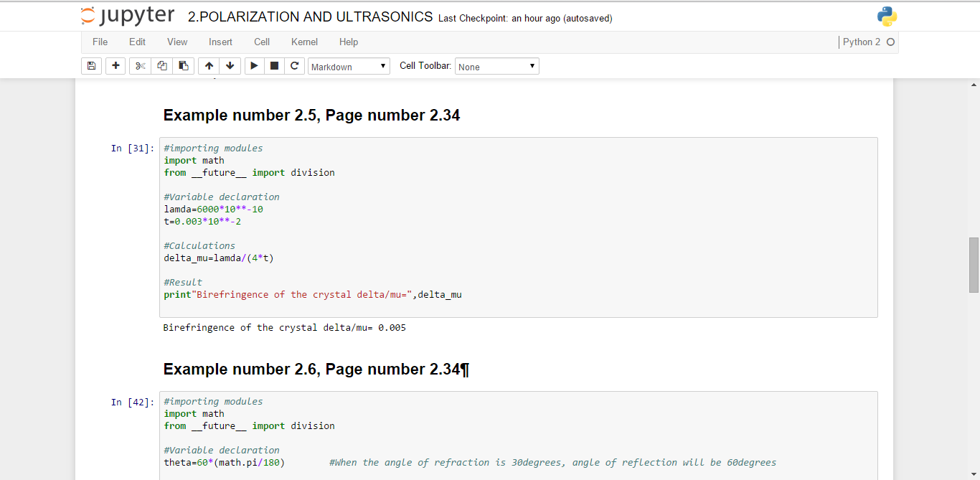The width and height of the screenshot is (980, 480).
Task: Interrupt the kernel with the stop button
Action: 274,66
